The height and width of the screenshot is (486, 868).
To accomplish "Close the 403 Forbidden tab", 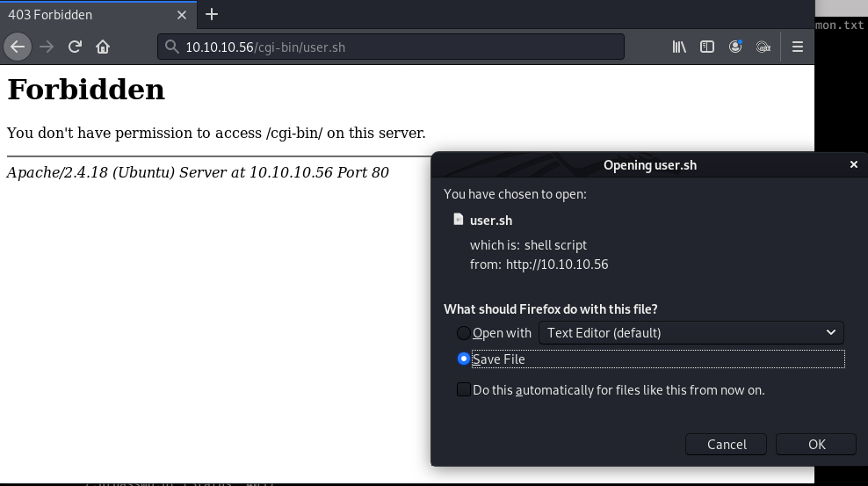I will pos(182,15).
